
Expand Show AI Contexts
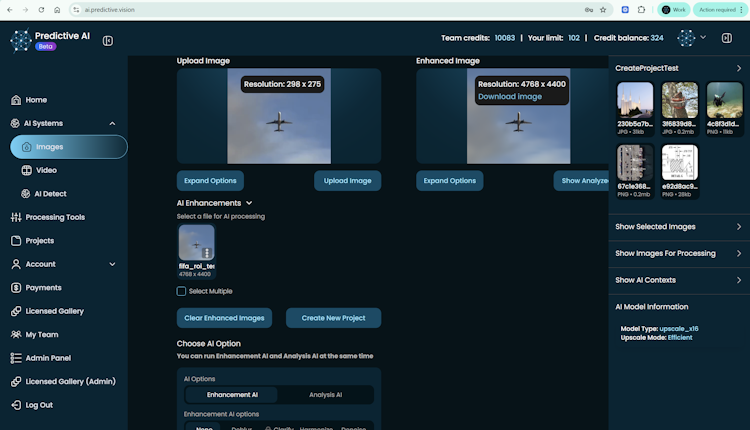[x=679, y=280]
